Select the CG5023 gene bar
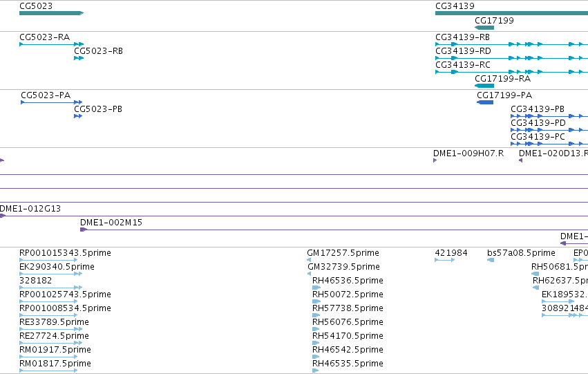 pyautogui.click(x=51, y=13)
